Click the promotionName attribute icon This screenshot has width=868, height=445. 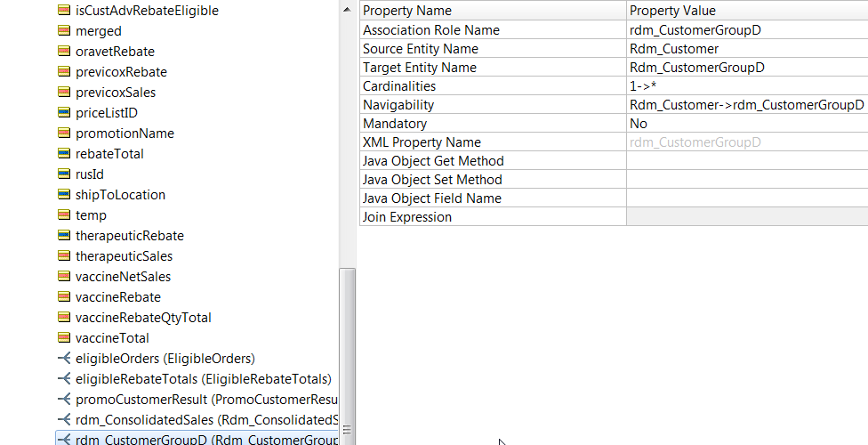tap(64, 133)
